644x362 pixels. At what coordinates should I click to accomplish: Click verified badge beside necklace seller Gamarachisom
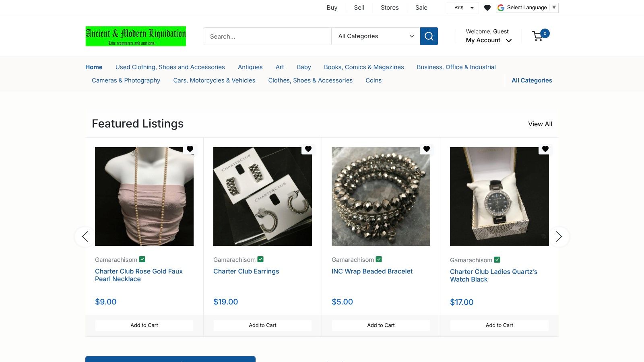point(142,259)
